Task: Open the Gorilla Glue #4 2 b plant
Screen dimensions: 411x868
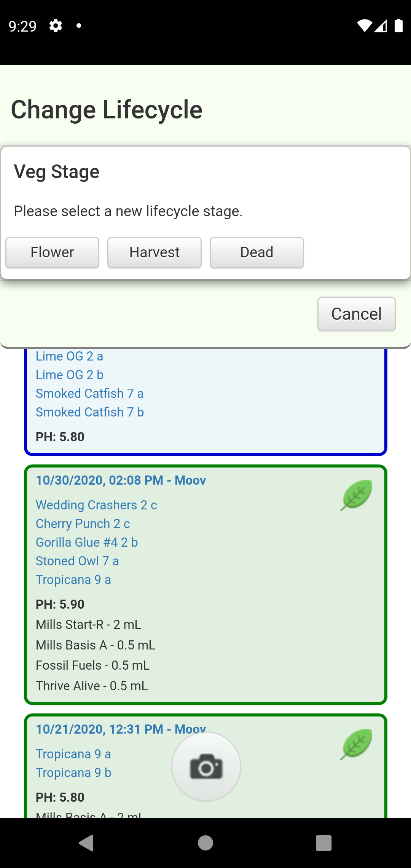Action: pos(87,542)
